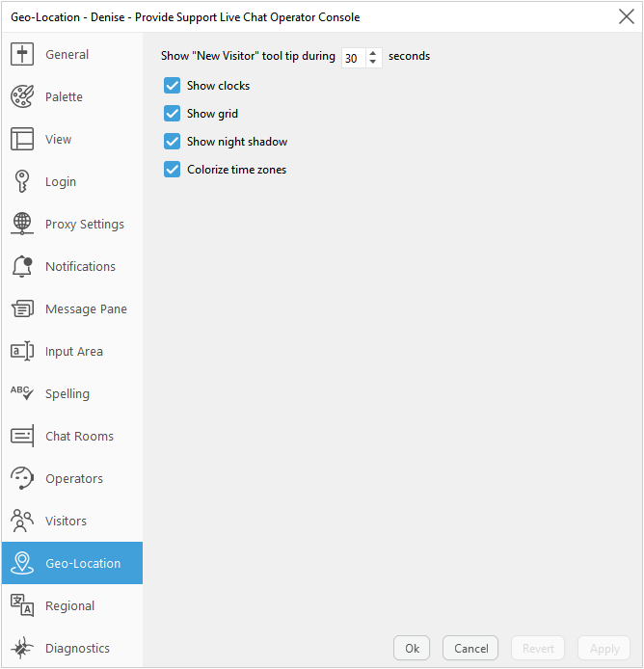Open the Diagnostics bug icon
The image size is (644, 669).
(22, 648)
